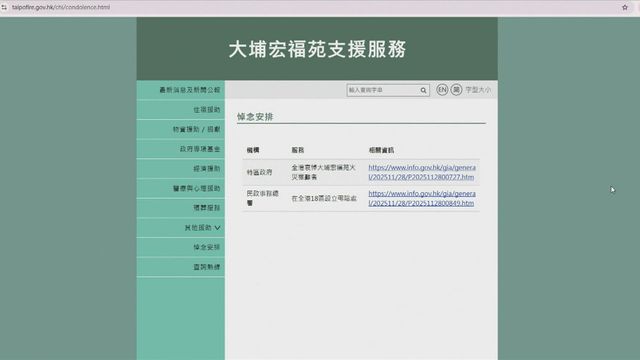The image size is (640, 360).
Task: Select the 简 Simplified Chinese icon
Action: click(456, 90)
